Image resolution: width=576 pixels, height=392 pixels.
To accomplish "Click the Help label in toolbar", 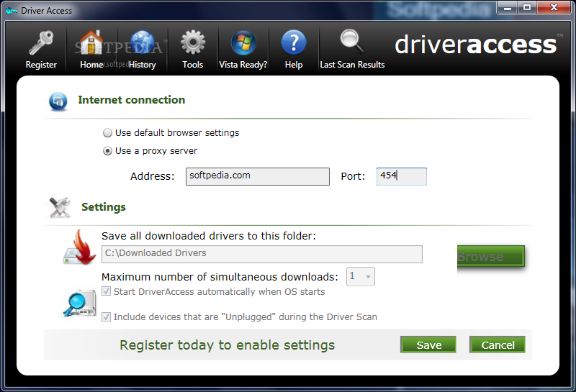I will (294, 65).
